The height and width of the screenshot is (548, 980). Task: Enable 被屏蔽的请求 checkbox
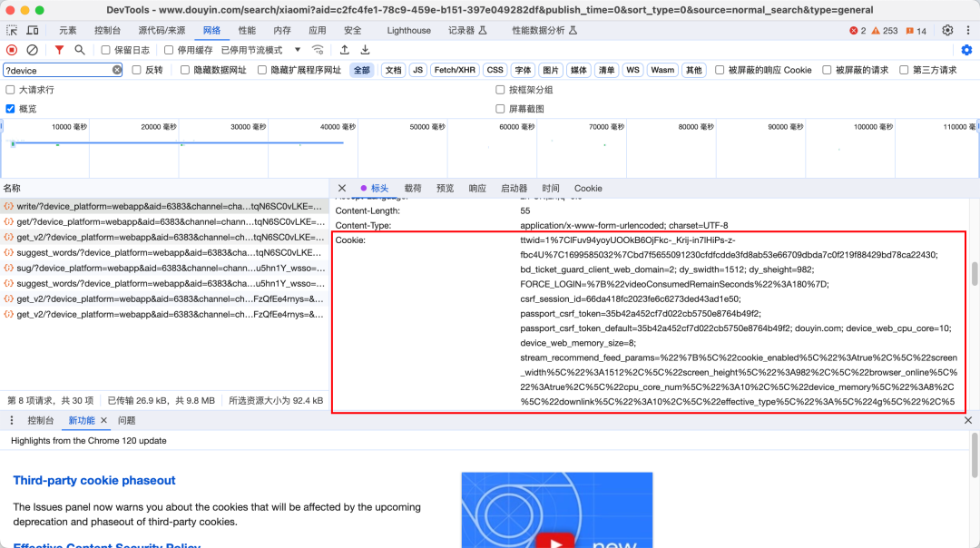pos(827,70)
